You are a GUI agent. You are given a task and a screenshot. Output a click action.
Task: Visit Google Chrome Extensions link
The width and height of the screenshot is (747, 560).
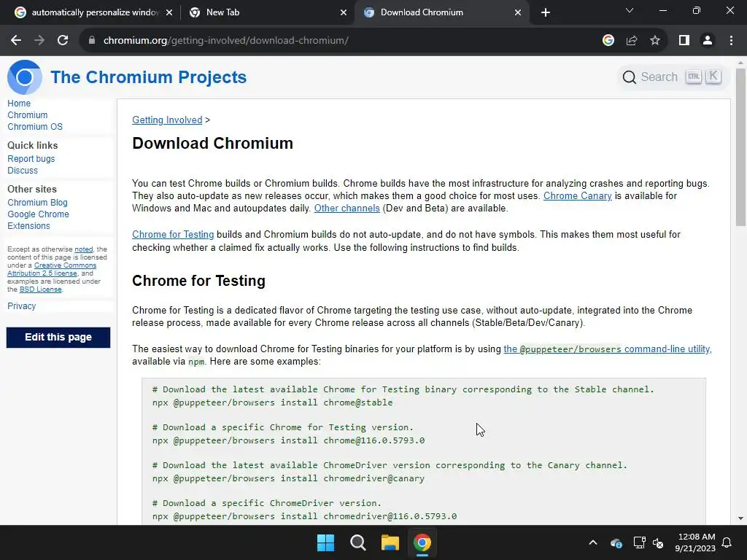click(38, 220)
